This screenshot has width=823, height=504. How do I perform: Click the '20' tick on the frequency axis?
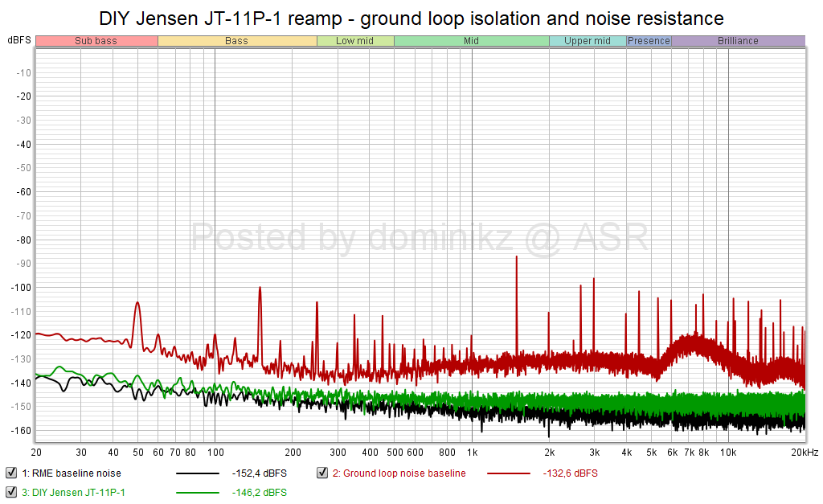pyautogui.click(x=36, y=453)
